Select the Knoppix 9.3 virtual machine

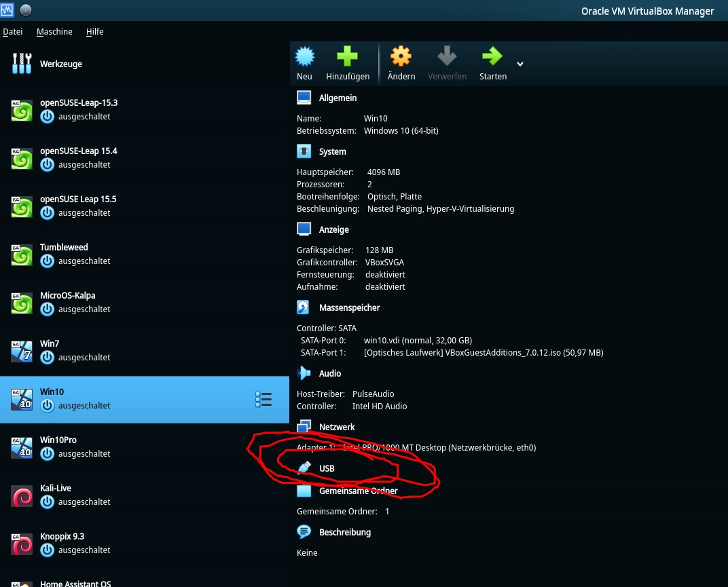point(145,544)
